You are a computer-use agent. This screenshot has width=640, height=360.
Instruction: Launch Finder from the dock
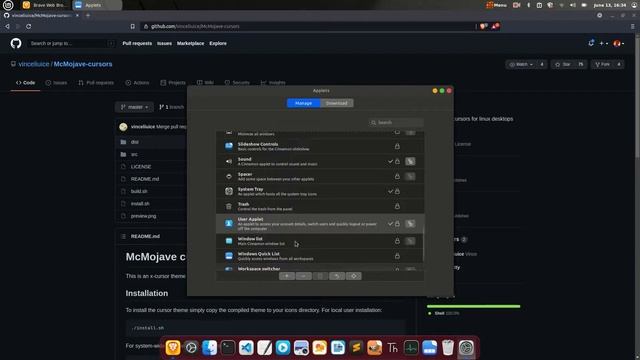pos(209,348)
